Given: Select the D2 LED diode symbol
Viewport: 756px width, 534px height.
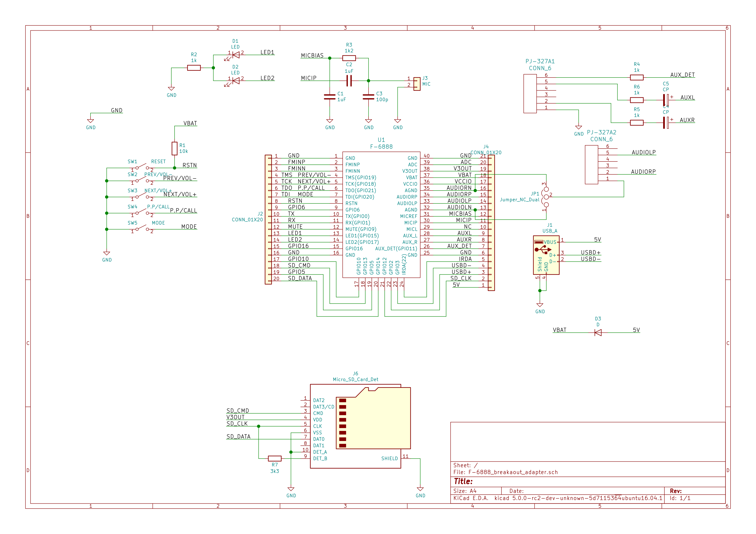Looking at the screenshot, I should [x=236, y=81].
